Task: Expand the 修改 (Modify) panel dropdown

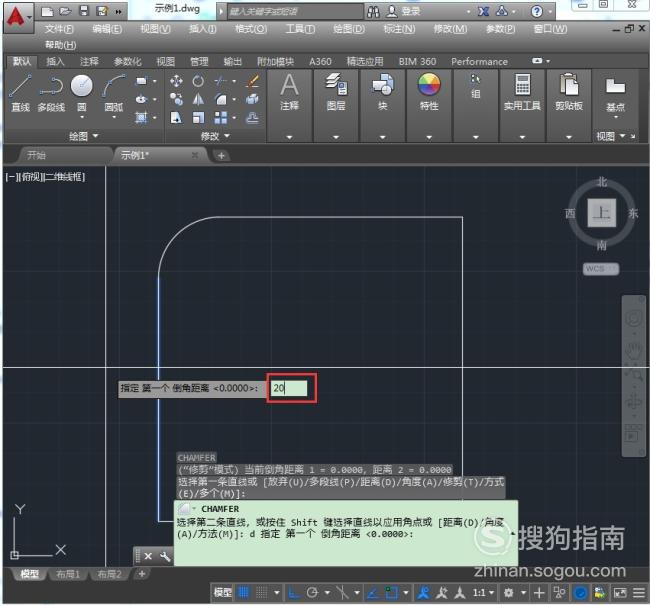Action: [215, 136]
